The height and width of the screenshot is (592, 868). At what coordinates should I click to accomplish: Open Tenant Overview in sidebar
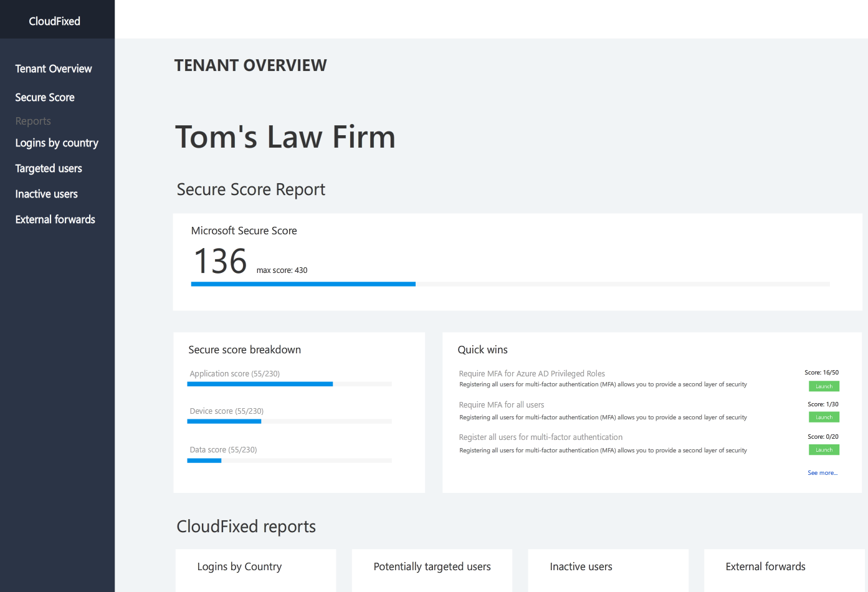click(x=54, y=69)
